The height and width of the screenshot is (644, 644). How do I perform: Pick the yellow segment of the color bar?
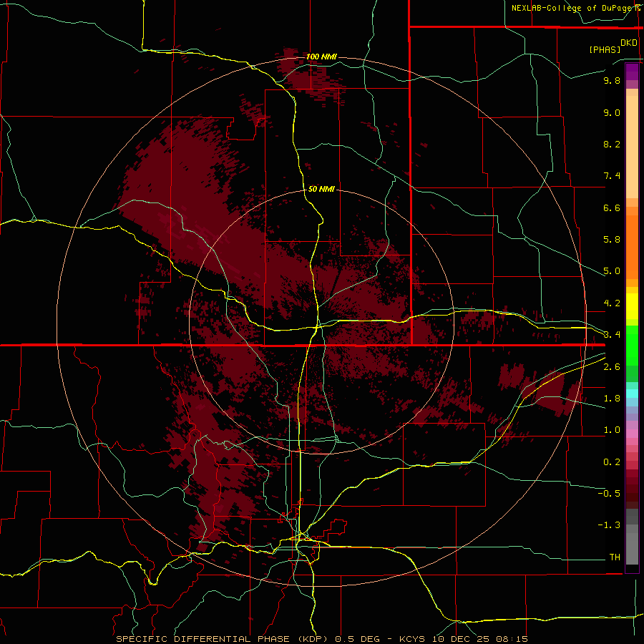click(632, 306)
